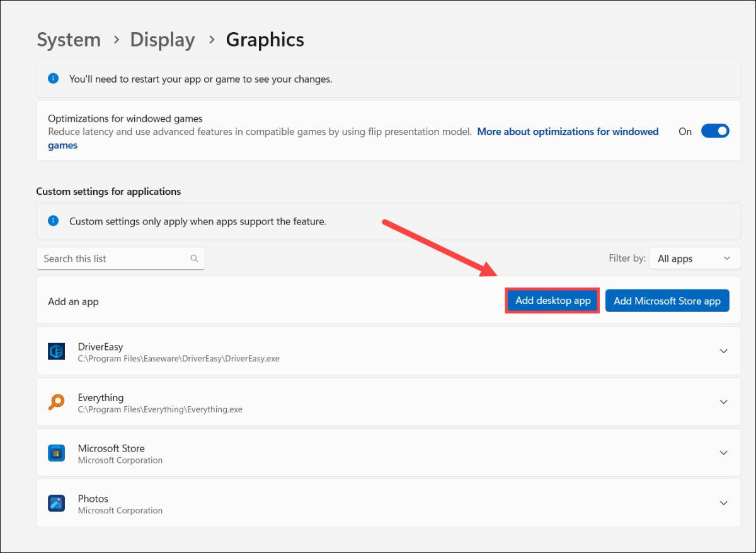Open More about optimizations for windowed games link
Viewport: 756px width, 553px height.
pos(567,131)
